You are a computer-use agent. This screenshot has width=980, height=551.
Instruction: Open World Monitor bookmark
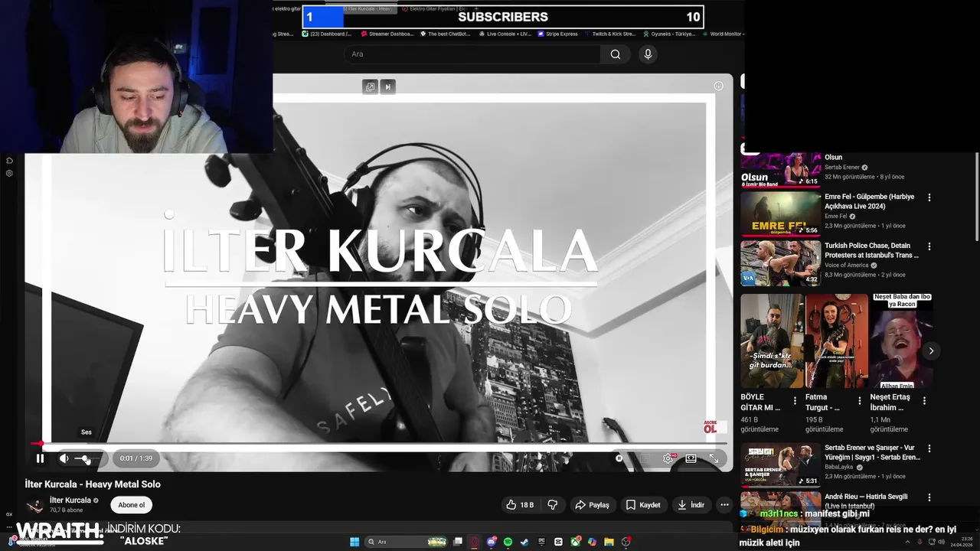pos(723,34)
